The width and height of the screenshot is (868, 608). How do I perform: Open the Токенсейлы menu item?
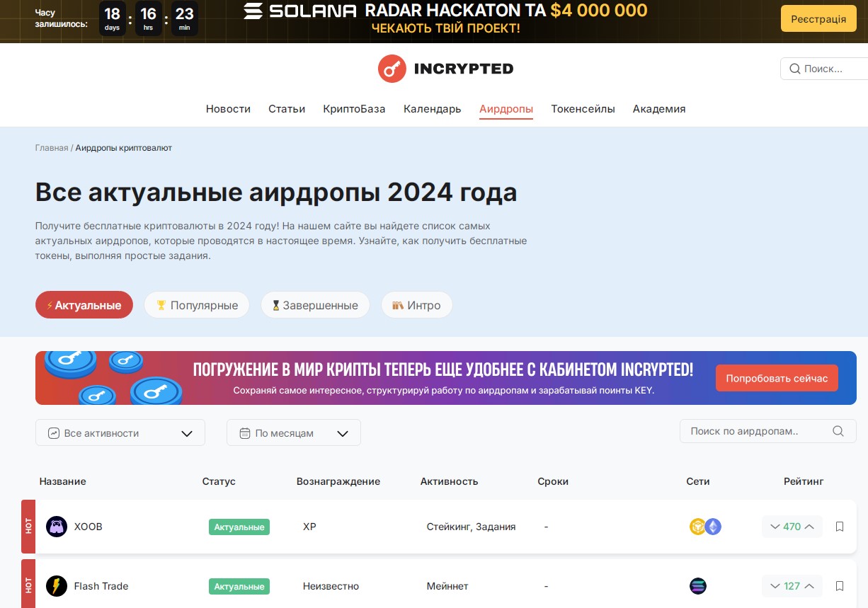583,109
